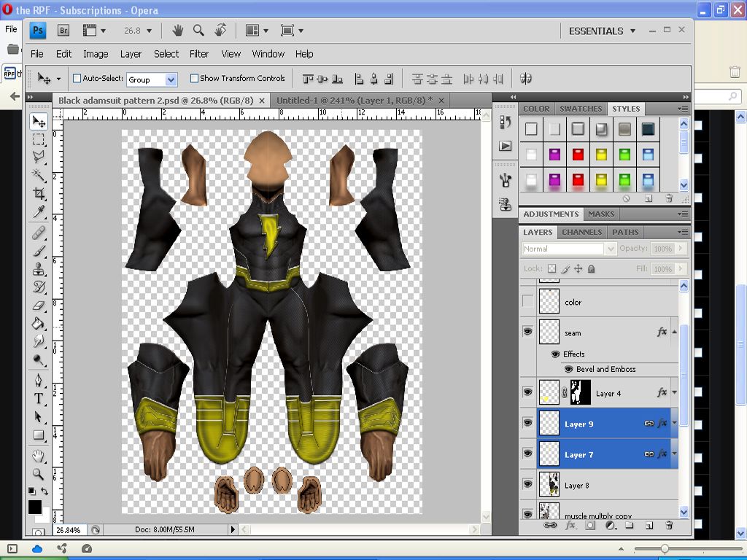Toggle visibility of Layer 9
The height and width of the screenshot is (560, 747).
pyautogui.click(x=527, y=423)
